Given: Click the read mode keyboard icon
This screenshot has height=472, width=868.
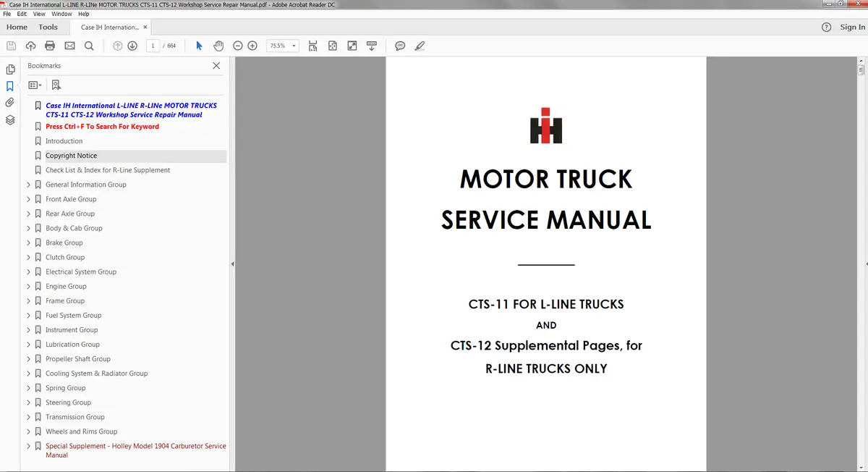Looking at the screenshot, I should (372, 46).
